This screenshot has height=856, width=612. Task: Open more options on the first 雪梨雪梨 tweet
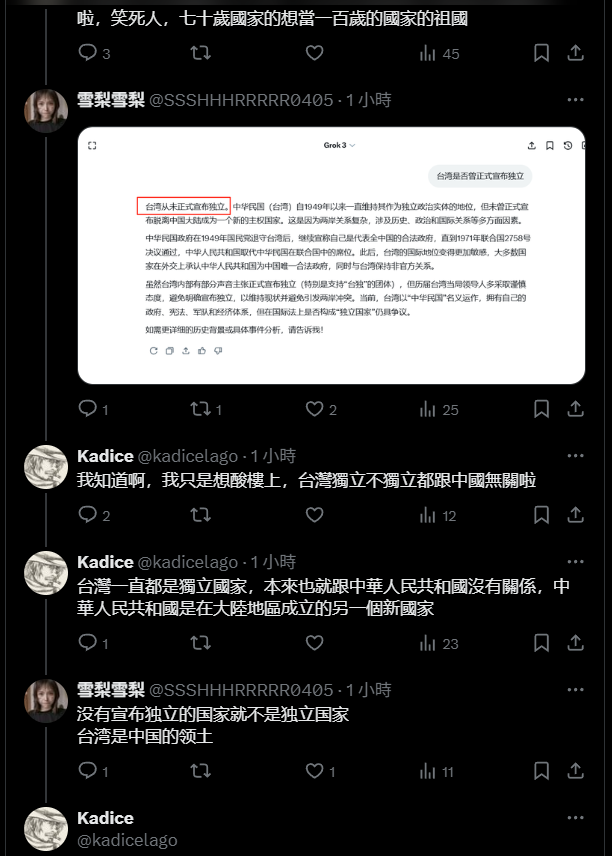[575, 100]
